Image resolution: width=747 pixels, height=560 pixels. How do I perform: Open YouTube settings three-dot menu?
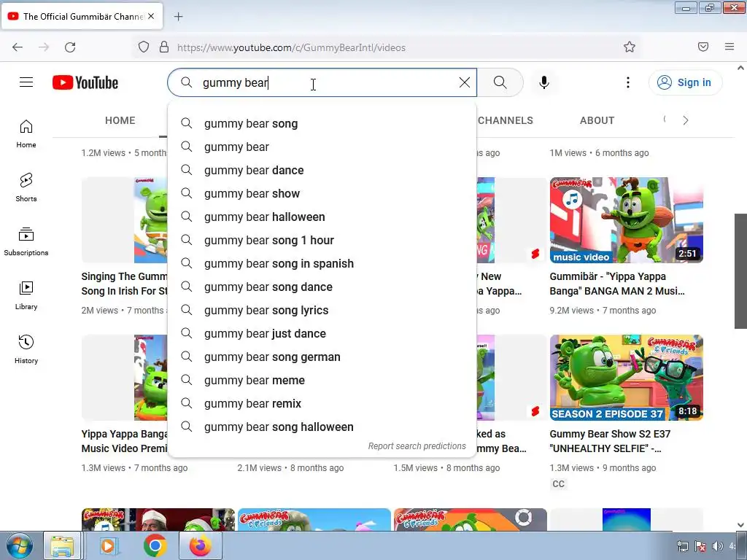click(x=628, y=82)
